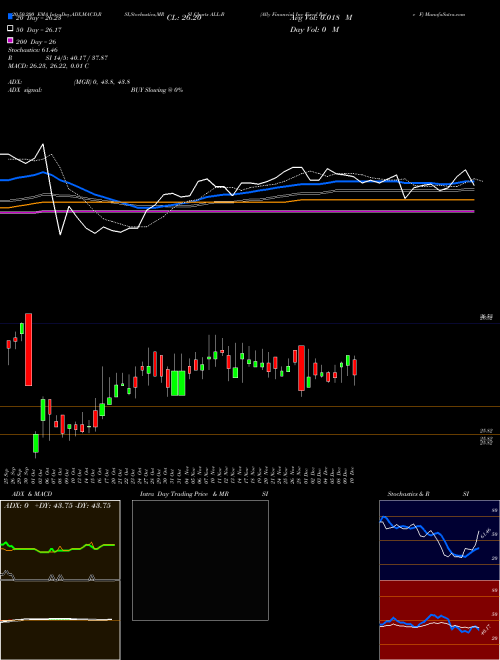This screenshot has height=660, width=500.
Task: Open the blue Stochastics mini chart
Action: pyautogui.click(x=437, y=540)
